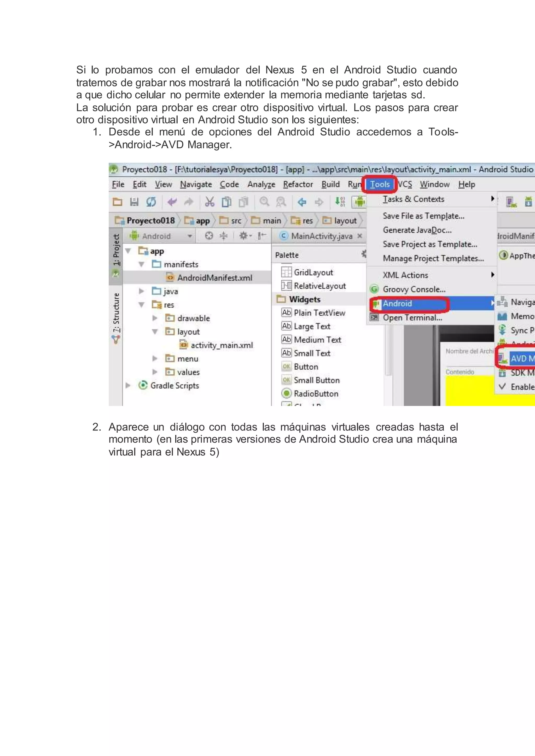Click the Copy toolbar icon
Image resolution: width=535 pixels, height=756 pixels.
226,202
